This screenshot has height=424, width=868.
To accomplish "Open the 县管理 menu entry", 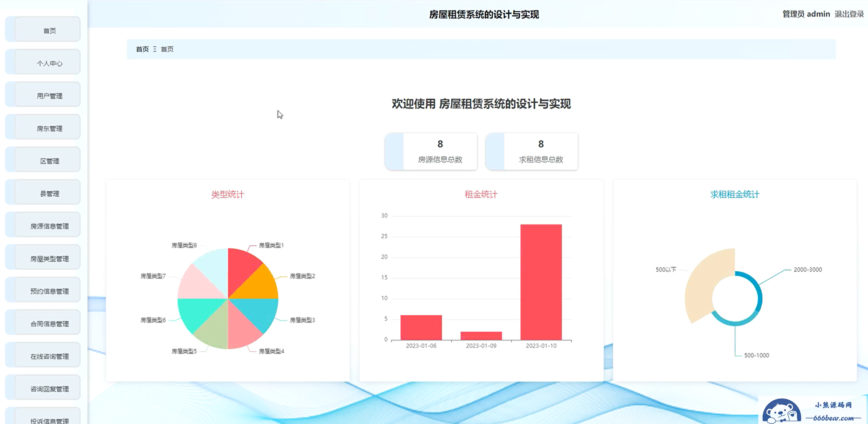I will pos(43,193).
